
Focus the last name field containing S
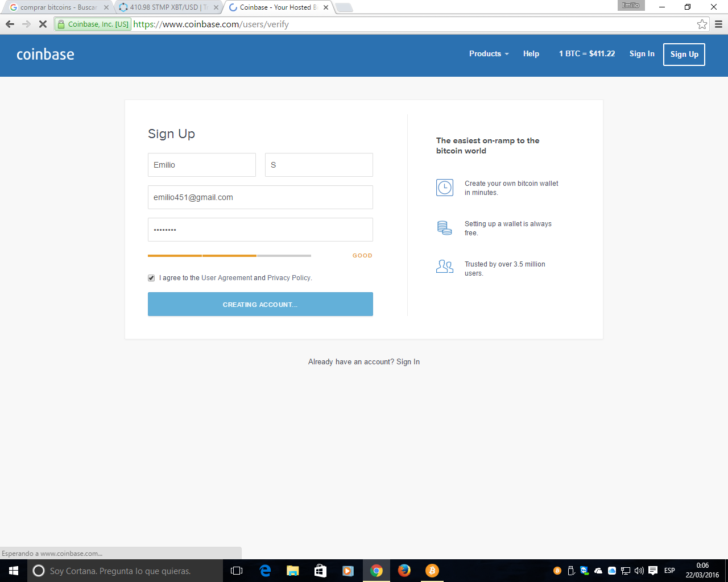point(319,165)
